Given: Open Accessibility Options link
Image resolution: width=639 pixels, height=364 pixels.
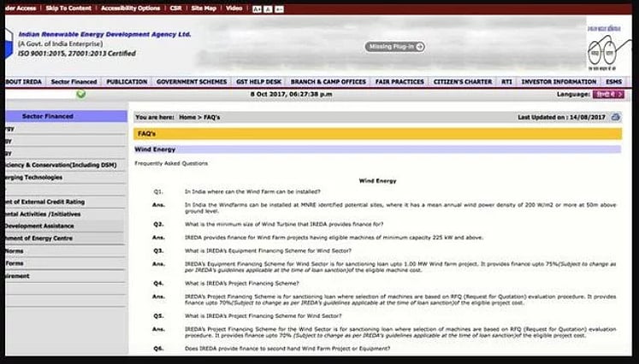Looking at the screenshot, I should (130, 9).
